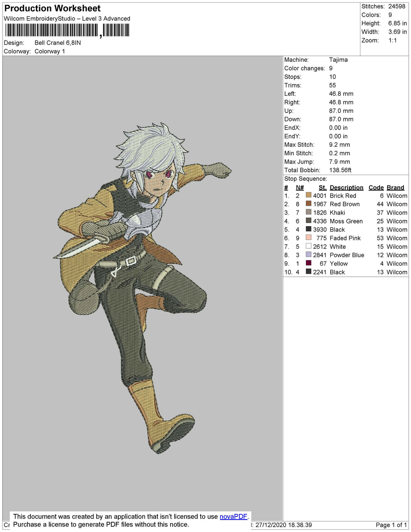Pick the Khaki color swatch
The height and width of the screenshot is (532, 411).
[309, 212]
